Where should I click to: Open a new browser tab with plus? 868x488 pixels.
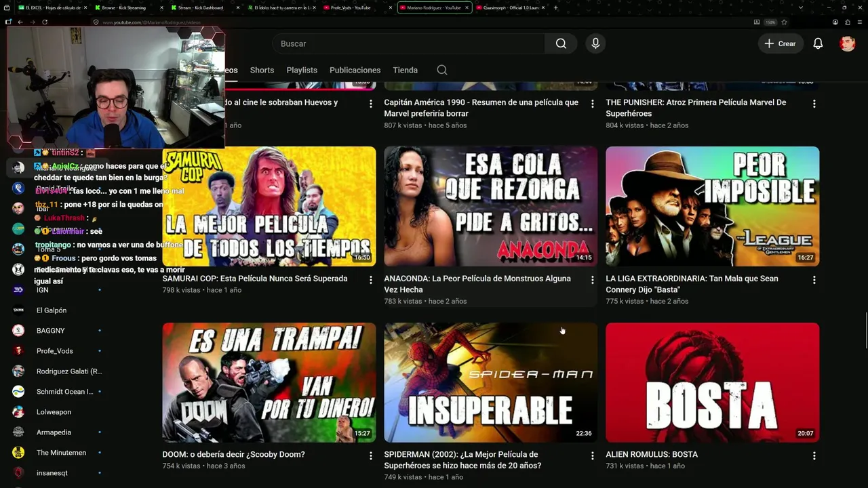(556, 7)
